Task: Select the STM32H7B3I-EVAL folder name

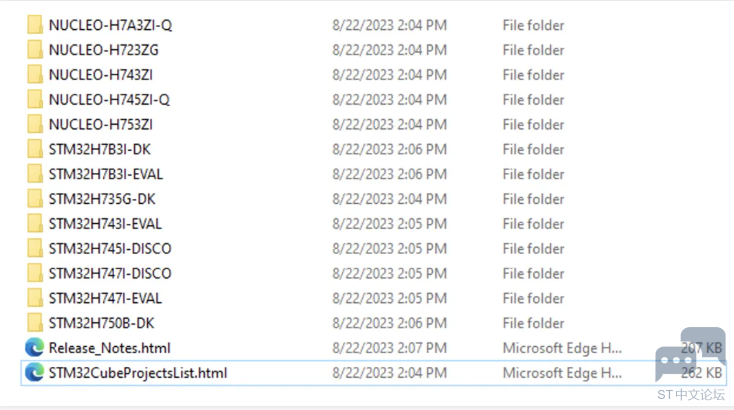Action: [x=106, y=174]
